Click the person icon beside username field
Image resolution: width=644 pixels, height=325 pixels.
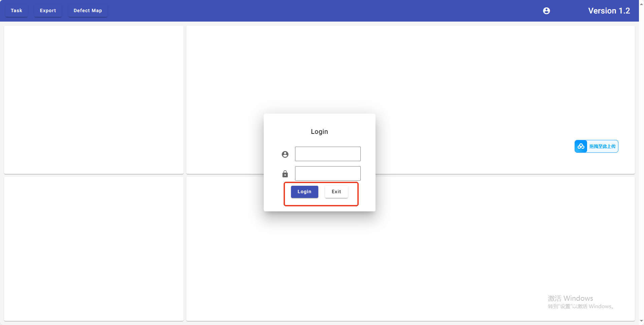[285, 154]
